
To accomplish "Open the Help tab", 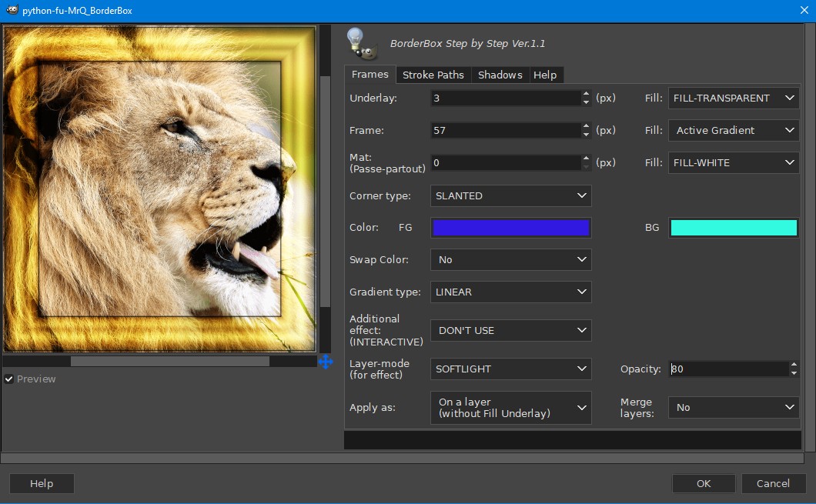I will [x=545, y=75].
